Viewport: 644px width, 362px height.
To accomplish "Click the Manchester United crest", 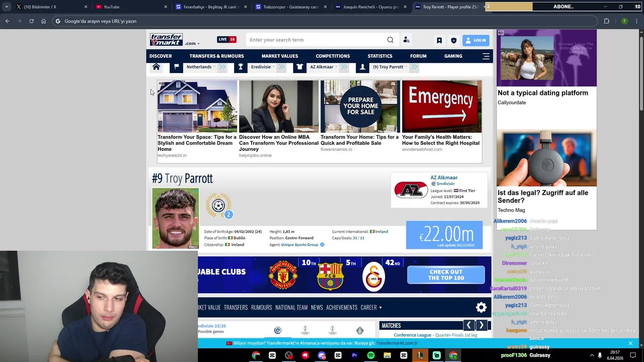I will [x=283, y=275].
